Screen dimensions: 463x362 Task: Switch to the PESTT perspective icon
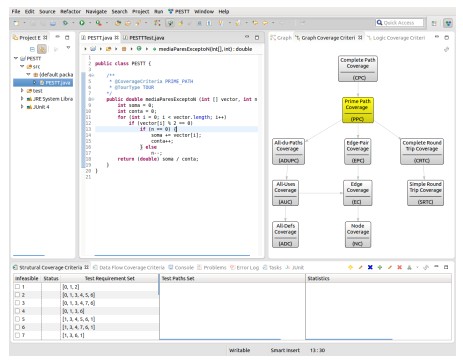click(448, 23)
